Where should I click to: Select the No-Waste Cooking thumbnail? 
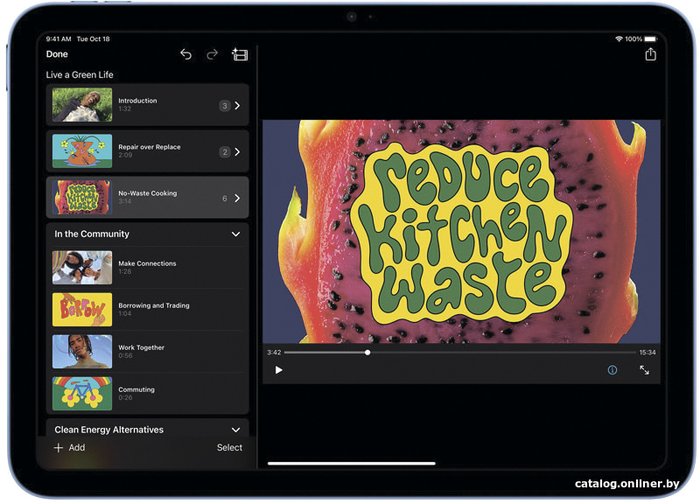(82, 197)
